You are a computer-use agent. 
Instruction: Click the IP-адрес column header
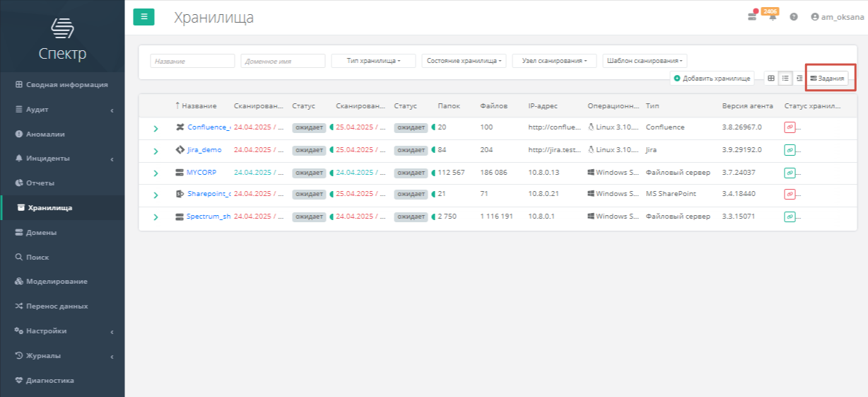coord(543,106)
